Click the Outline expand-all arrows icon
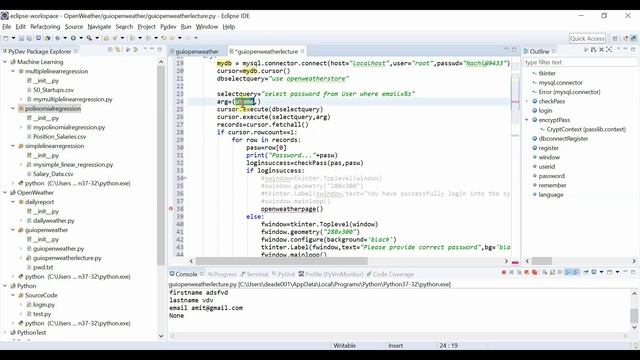The image size is (640, 360). click(609, 50)
